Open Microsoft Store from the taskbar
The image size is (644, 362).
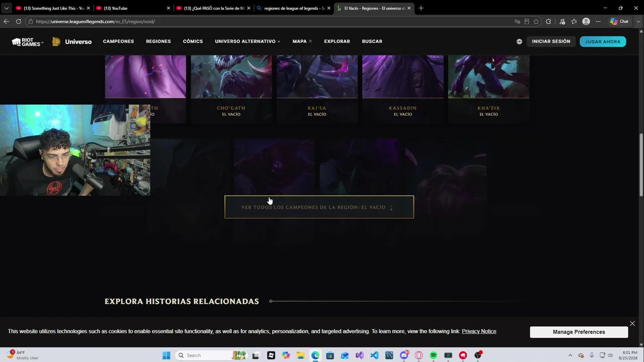tap(330, 355)
